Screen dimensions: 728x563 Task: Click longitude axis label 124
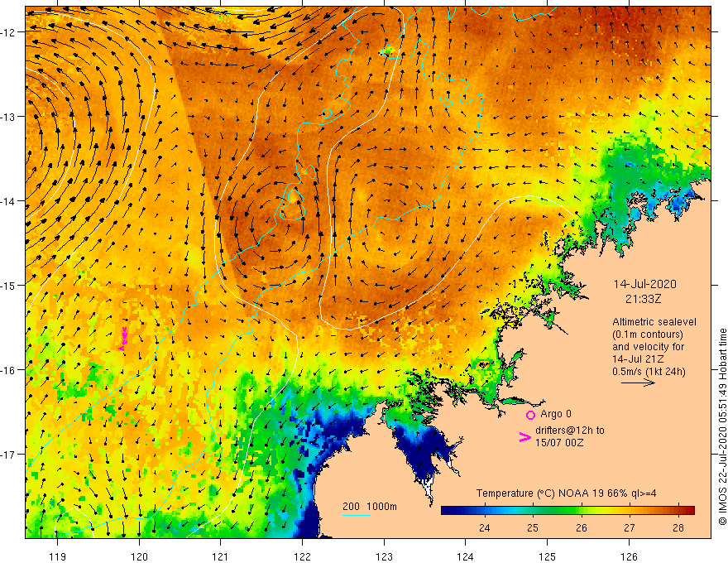tap(466, 556)
